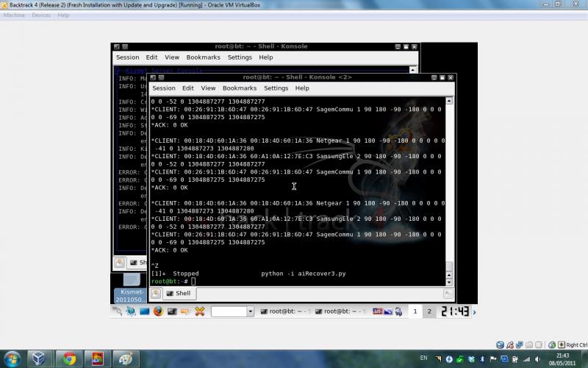Click the Windows Start button

(12, 358)
